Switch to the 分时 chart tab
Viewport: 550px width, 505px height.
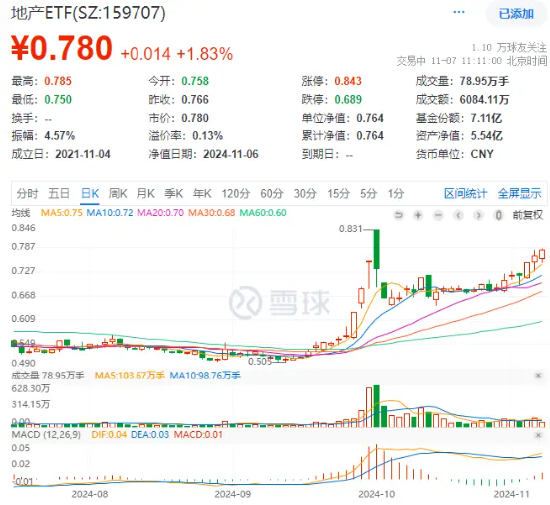point(27,193)
